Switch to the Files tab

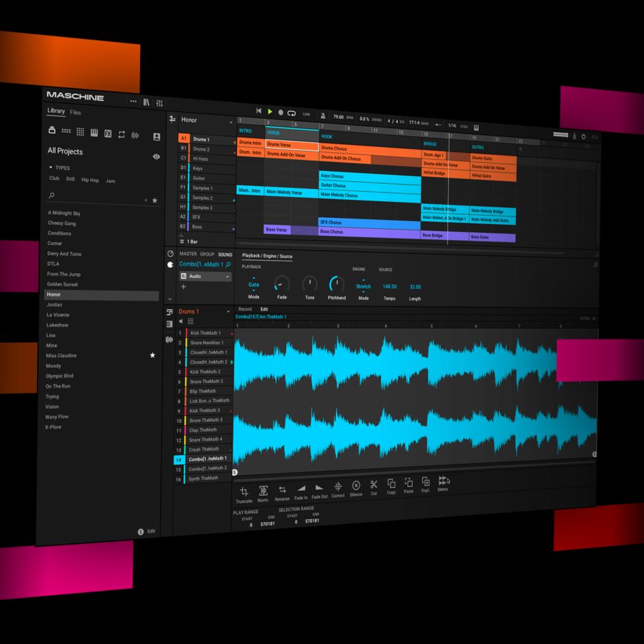tap(75, 113)
